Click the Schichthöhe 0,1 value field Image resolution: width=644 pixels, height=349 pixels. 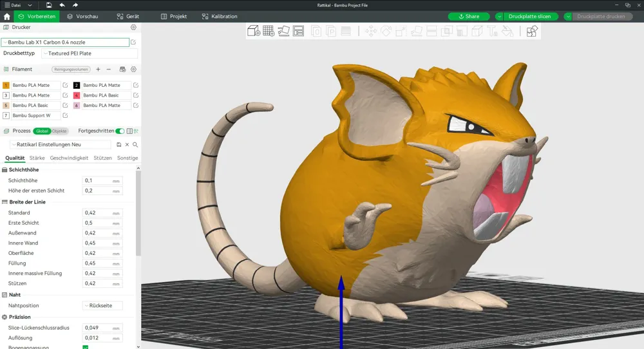click(102, 181)
